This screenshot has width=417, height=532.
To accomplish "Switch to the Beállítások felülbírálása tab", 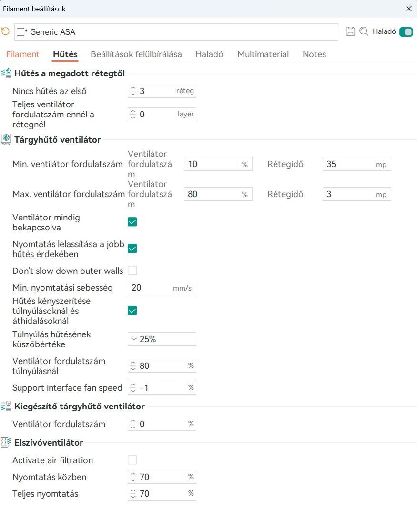I will pos(136,54).
